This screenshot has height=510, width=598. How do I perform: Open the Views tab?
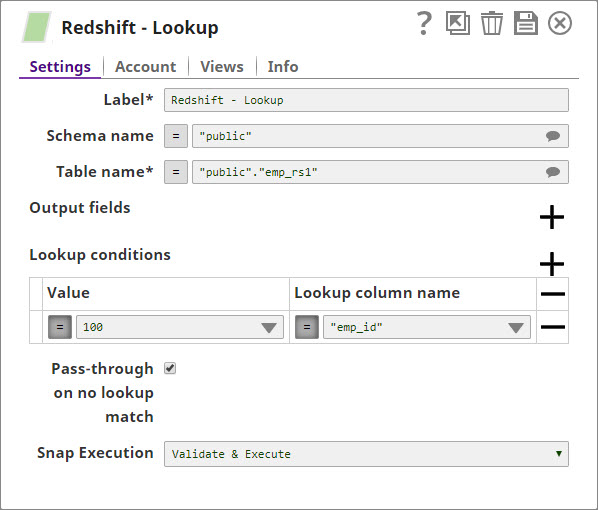(222, 67)
